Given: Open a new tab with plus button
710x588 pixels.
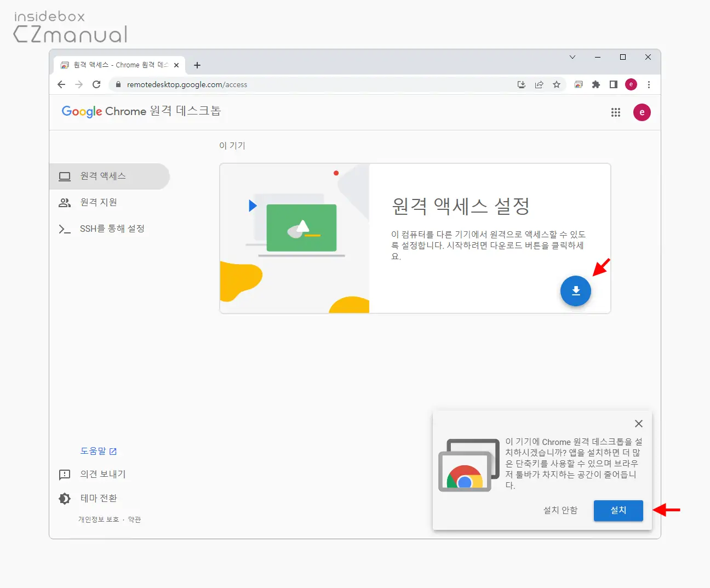Looking at the screenshot, I should (197, 65).
